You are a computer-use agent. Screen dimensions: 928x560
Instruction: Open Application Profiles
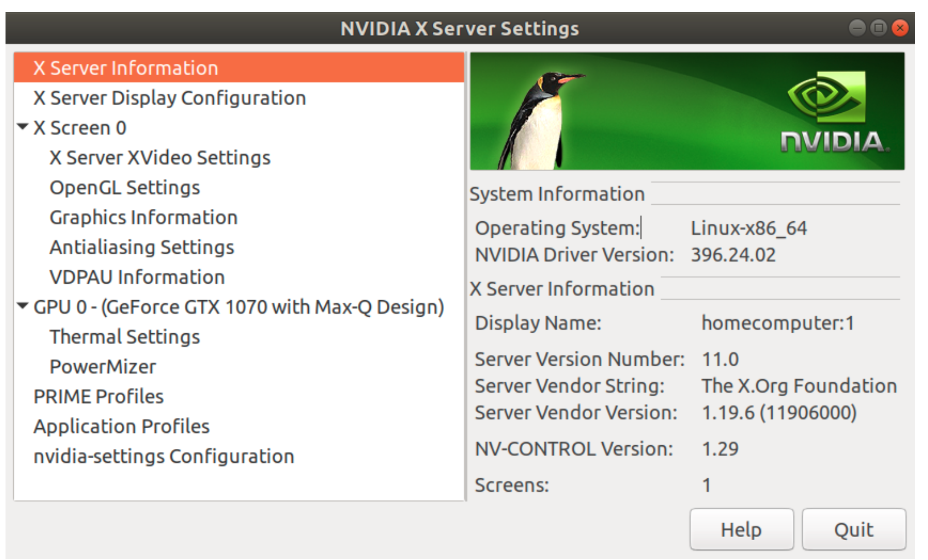point(121,426)
